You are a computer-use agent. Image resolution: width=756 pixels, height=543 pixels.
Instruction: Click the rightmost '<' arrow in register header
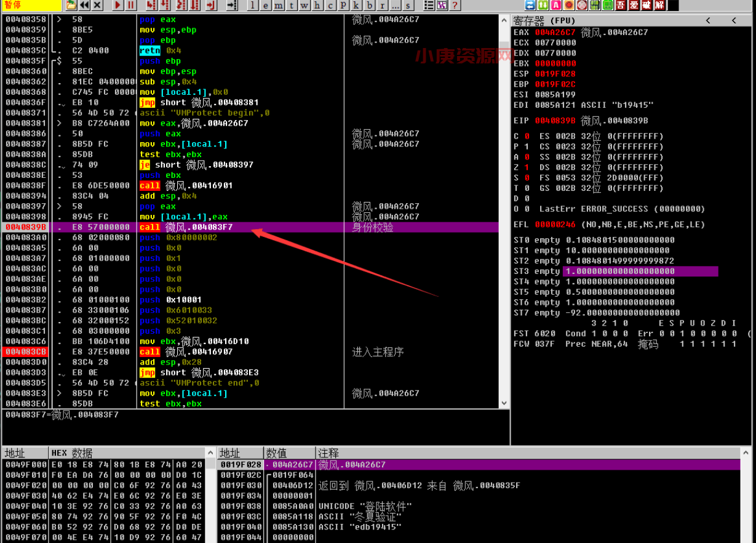pos(734,21)
